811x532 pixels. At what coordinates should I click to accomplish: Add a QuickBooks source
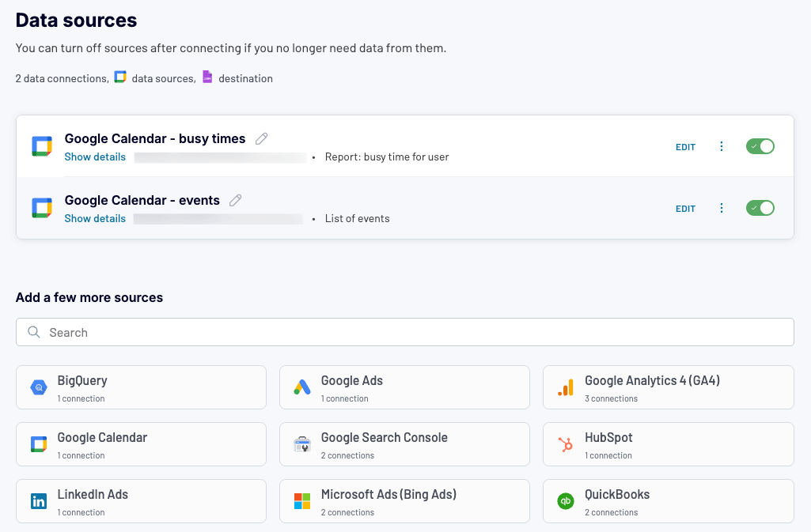click(669, 501)
